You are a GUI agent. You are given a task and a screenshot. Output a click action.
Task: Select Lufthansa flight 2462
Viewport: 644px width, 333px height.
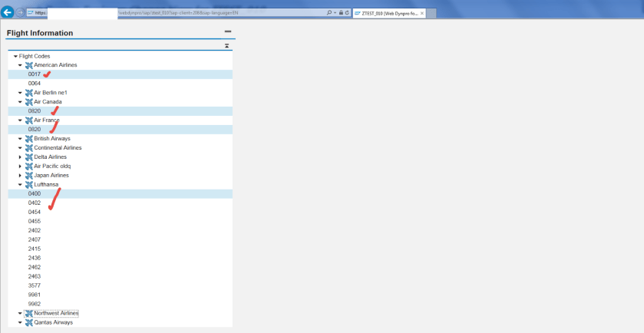(x=35, y=267)
